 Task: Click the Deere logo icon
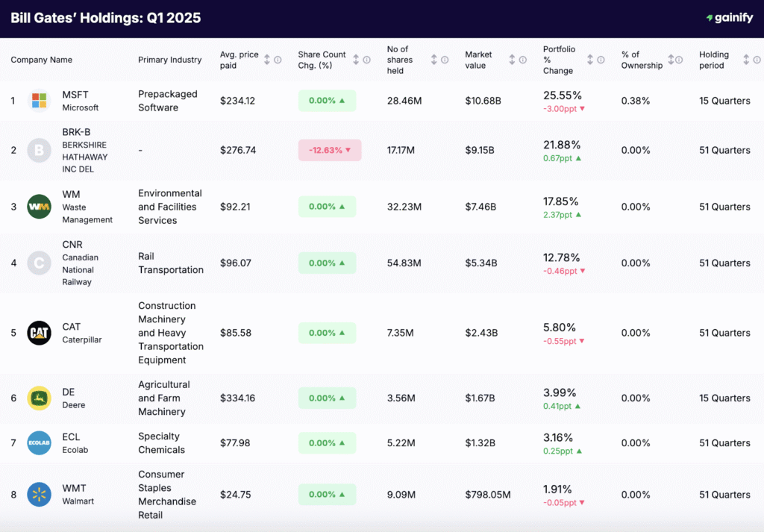point(39,398)
